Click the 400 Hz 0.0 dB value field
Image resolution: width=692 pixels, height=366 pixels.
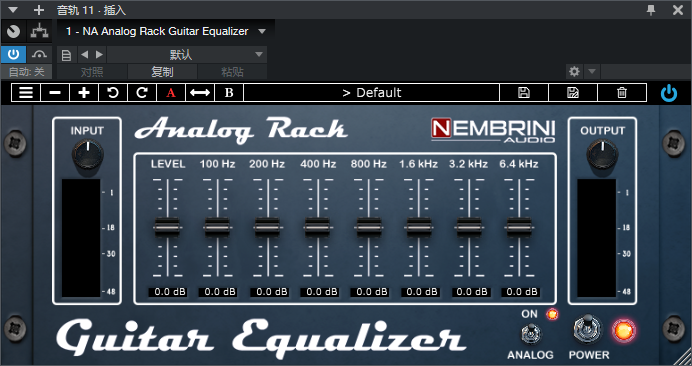[x=320, y=292]
